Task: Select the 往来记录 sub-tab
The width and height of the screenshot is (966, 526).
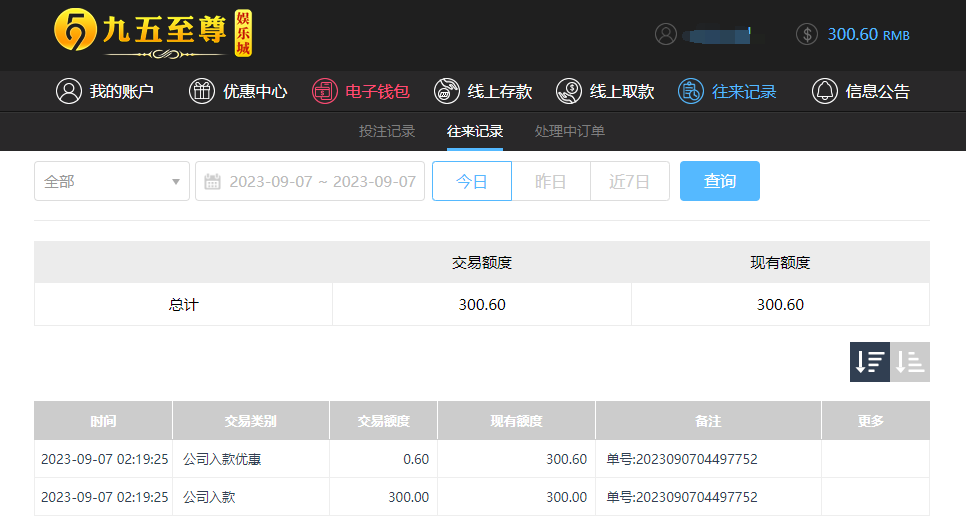Action: [475, 131]
